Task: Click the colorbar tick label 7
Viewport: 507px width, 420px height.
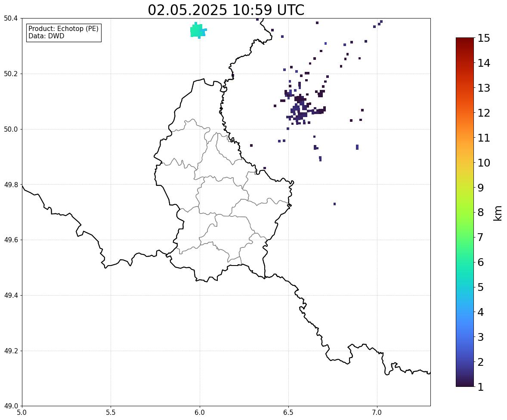Action: point(481,237)
